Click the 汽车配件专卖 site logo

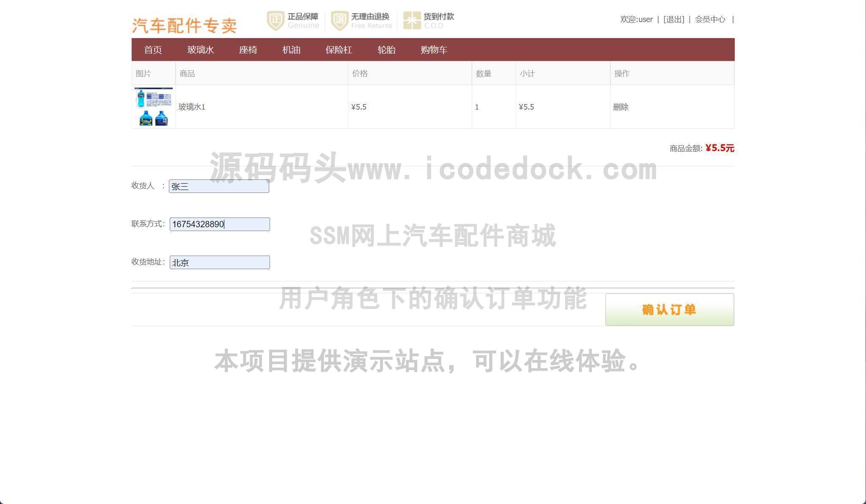coord(184,25)
